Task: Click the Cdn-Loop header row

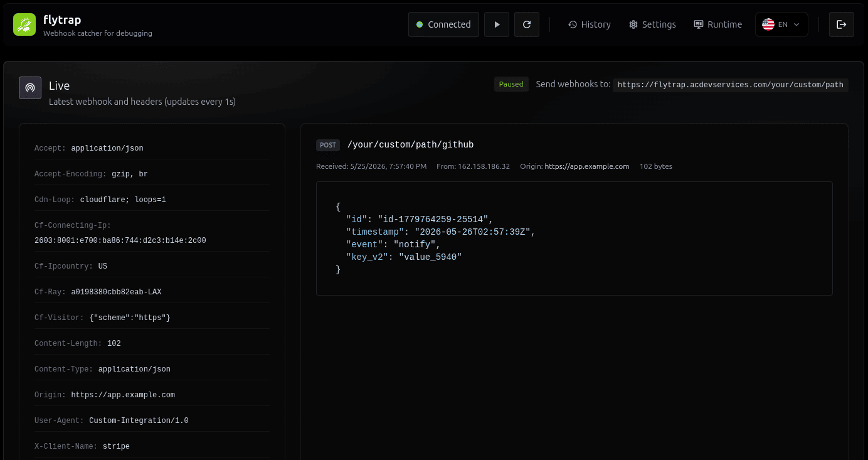Action: 152,200
